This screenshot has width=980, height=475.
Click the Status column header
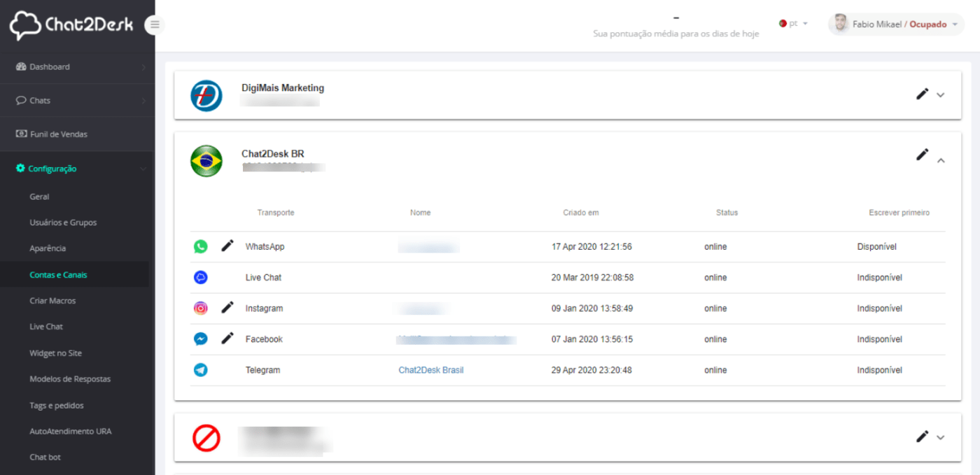click(x=727, y=213)
